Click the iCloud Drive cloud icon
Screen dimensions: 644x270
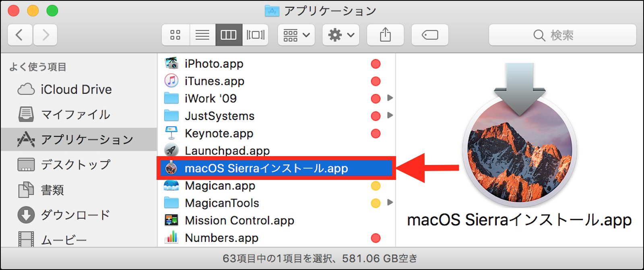pos(26,89)
